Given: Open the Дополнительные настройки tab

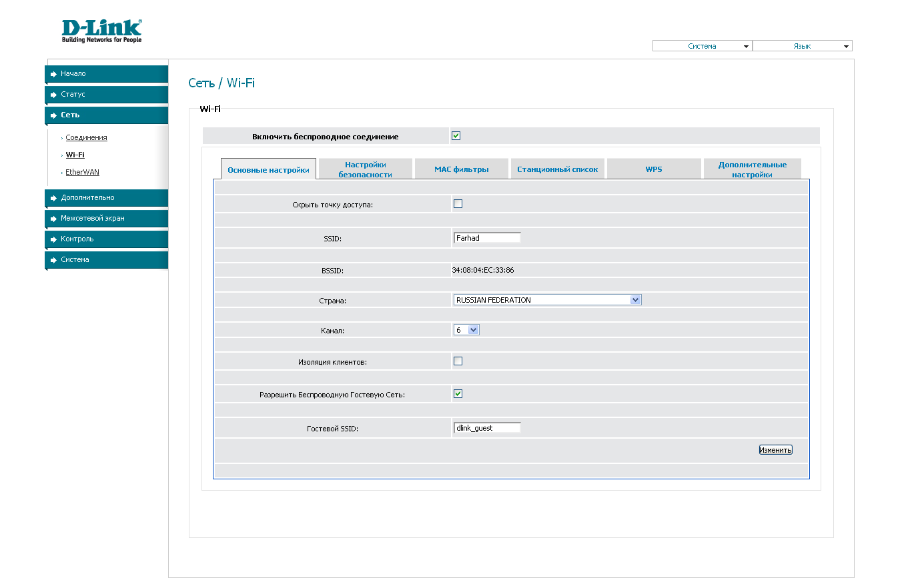Looking at the screenshot, I should click(752, 169).
